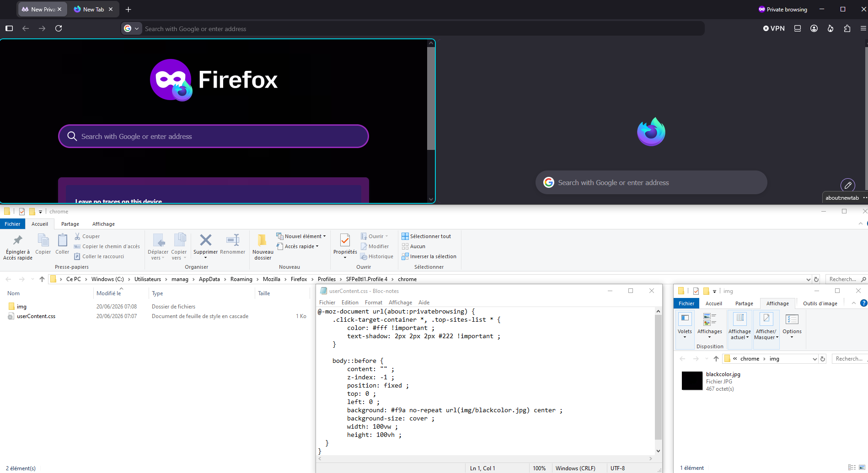Close the New Private tab
The height and width of the screenshot is (473, 868).
(x=59, y=9)
